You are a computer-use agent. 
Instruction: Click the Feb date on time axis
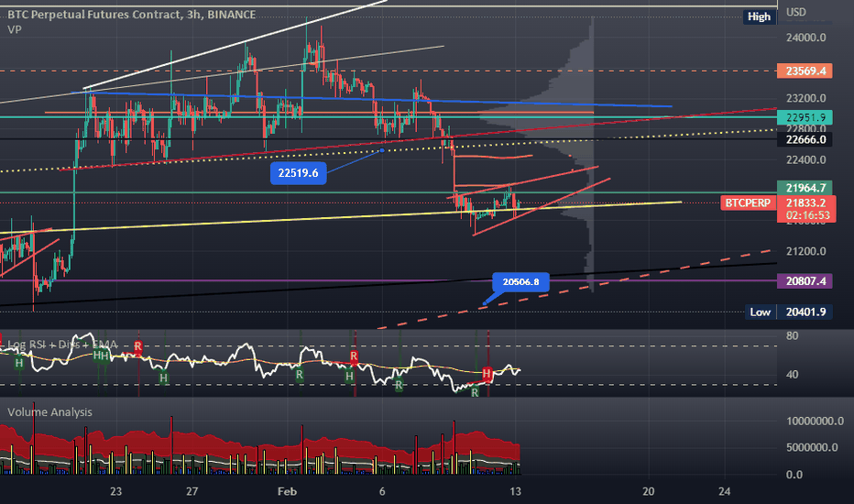click(x=287, y=491)
